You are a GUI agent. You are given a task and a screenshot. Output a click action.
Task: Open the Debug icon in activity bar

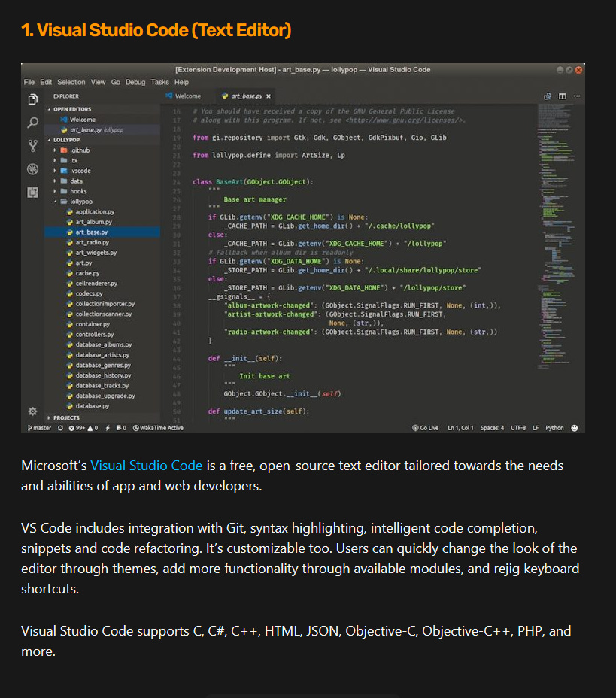tap(32, 169)
